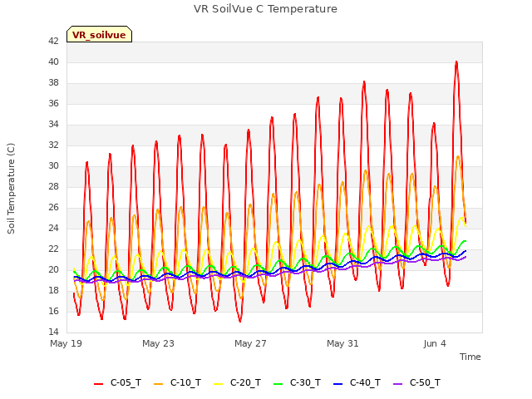Click the highest red C-05_T peak near 40

456,62
